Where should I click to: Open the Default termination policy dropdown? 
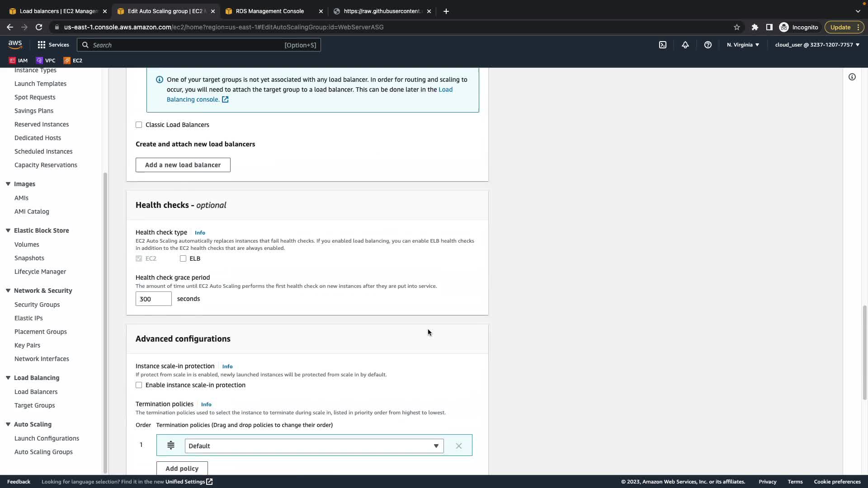314,446
